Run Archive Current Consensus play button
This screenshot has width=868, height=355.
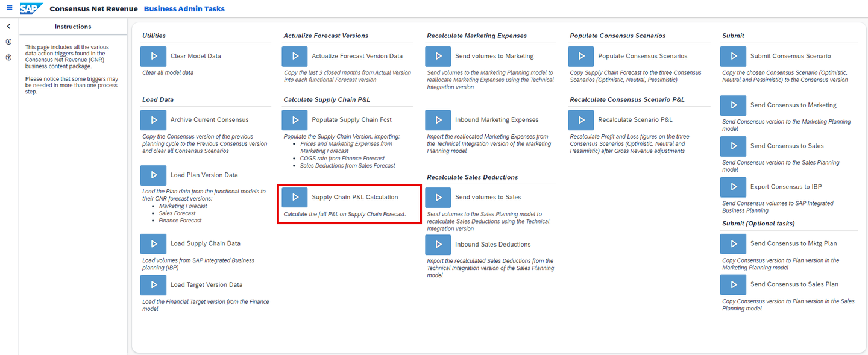coord(153,120)
